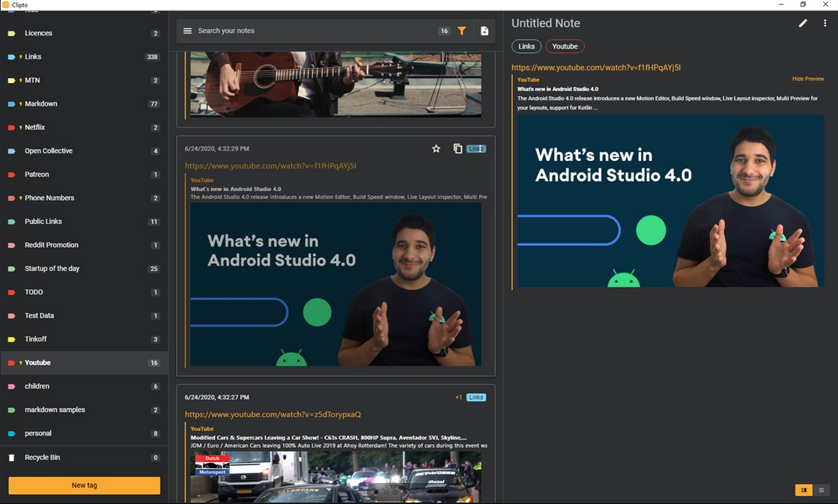Copy the Android Studio note with the copy icon
This screenshot has height=504, width=838.
[458, 148]
